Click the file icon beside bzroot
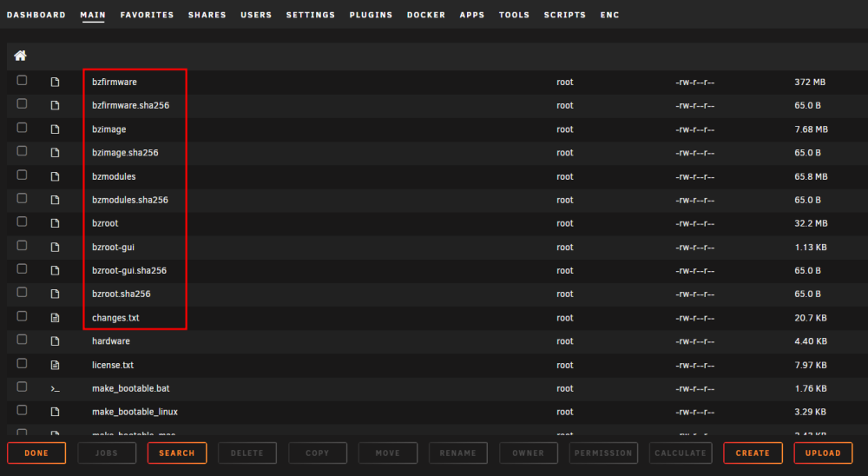The image size is (868, 476). pos(55,223)
